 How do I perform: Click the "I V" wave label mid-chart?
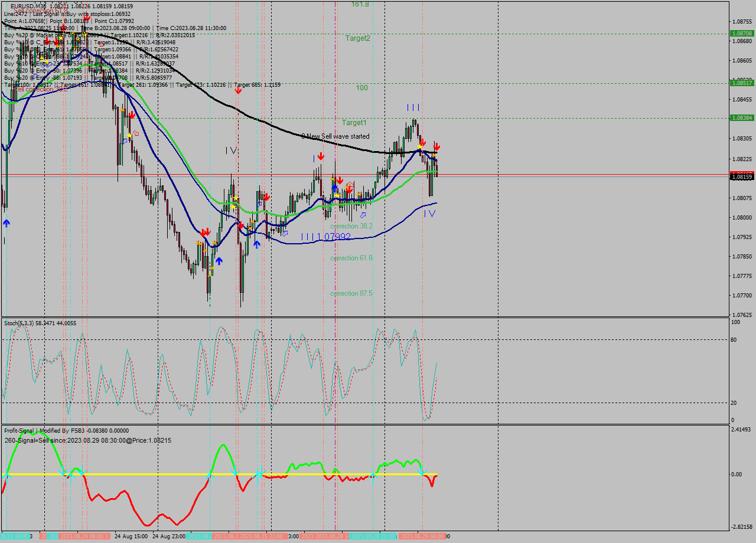coord(230,151)
